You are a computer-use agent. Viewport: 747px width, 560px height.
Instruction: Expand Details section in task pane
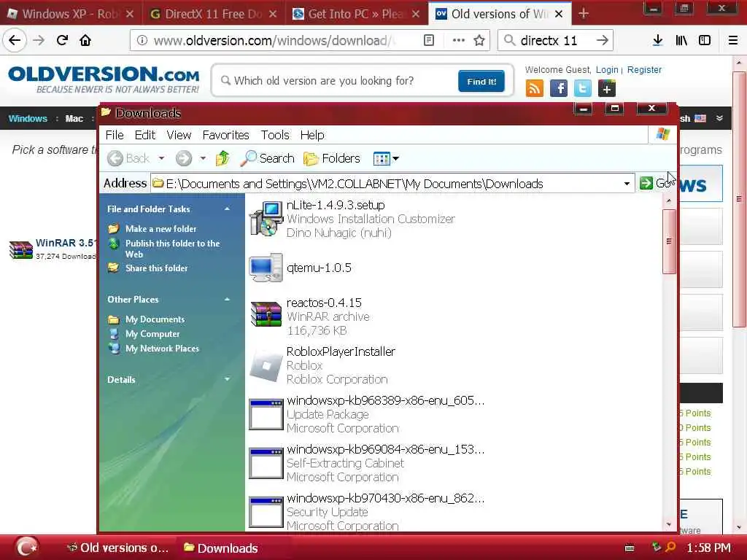228,379
